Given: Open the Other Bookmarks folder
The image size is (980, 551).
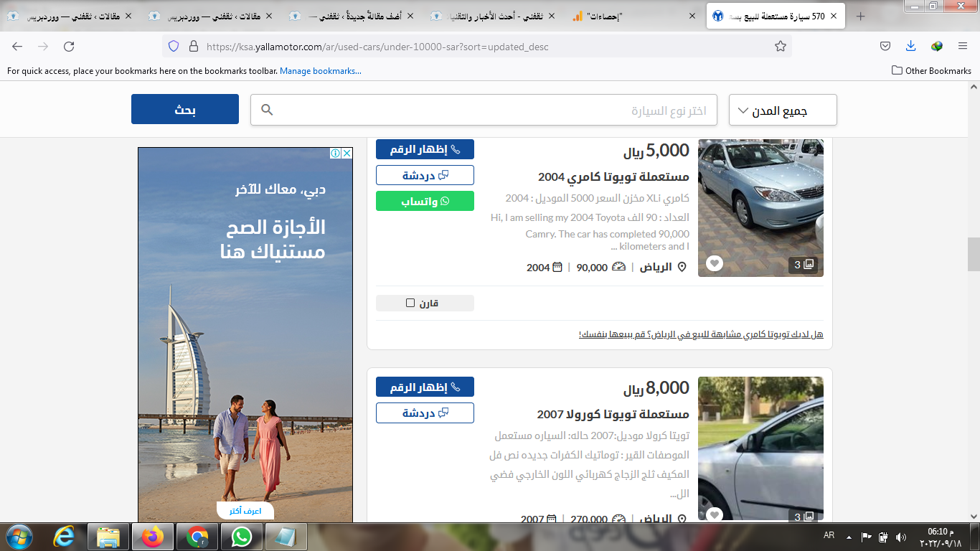Looking at the screenshot, I should [x=931, y=70].
